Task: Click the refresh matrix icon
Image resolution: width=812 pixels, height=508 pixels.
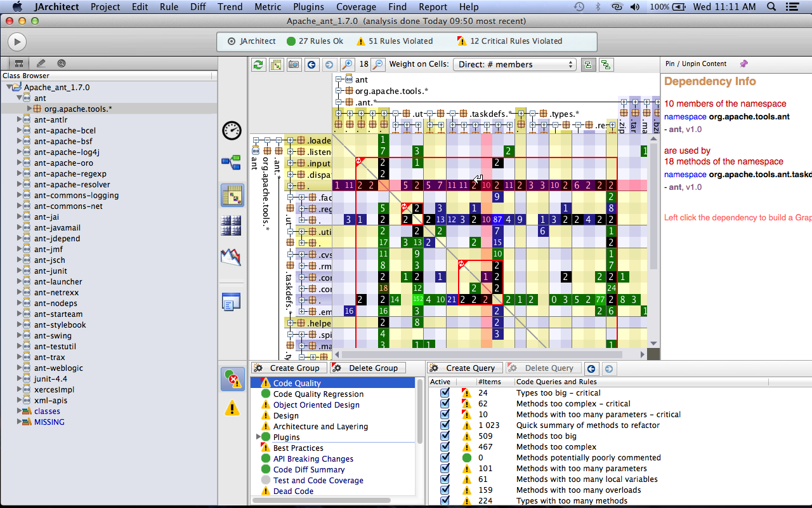Action: click(258, 64)
